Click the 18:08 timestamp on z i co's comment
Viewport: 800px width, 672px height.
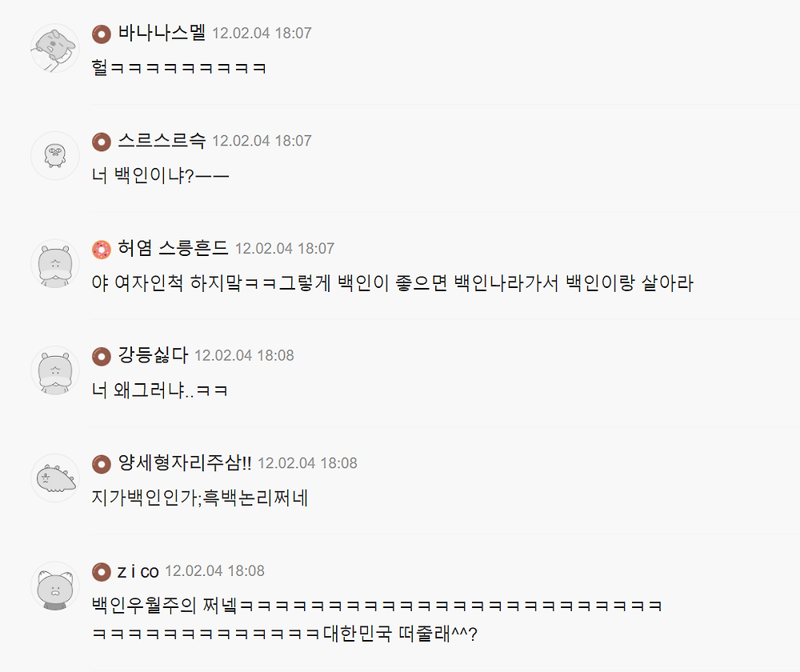click(x=246, y=571)
